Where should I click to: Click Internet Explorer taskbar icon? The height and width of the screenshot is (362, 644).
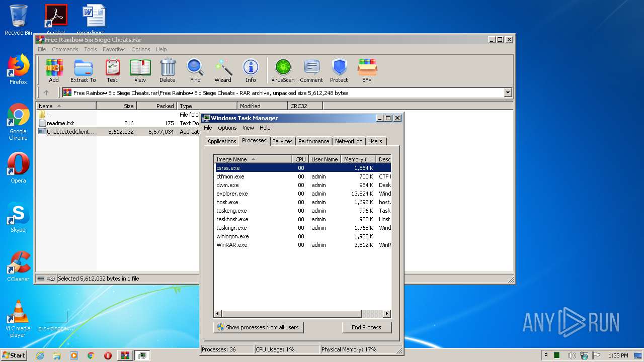tap(40, 355)
